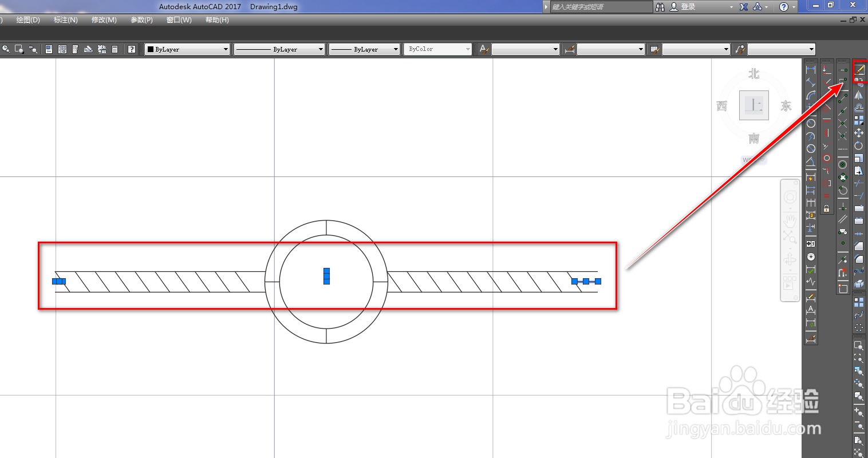Select the Stretch tool

859,171
